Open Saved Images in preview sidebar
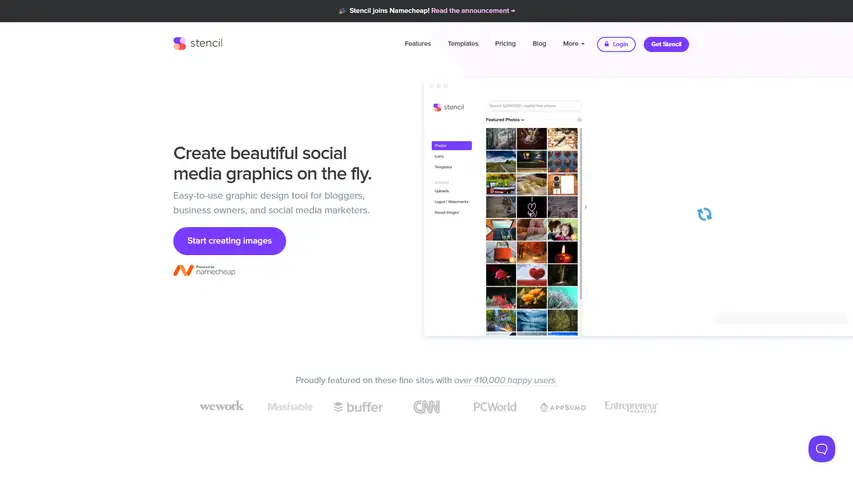This screenshot has width=853, height=480. 447,213
